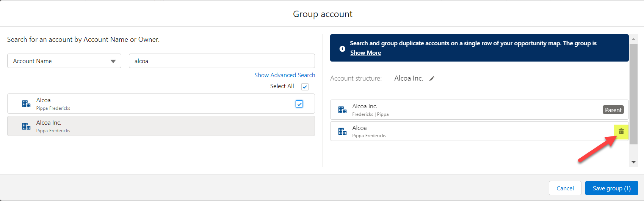Open Show Advanced Search options

[285, 75]
